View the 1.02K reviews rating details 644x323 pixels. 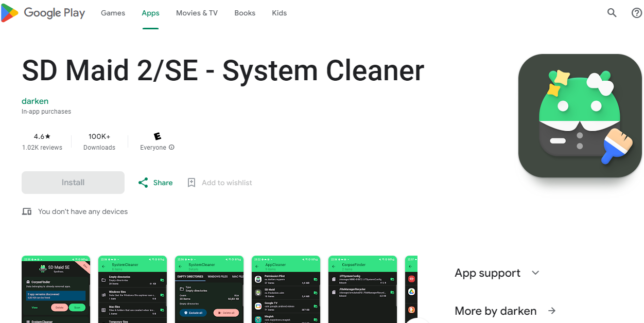42,141
